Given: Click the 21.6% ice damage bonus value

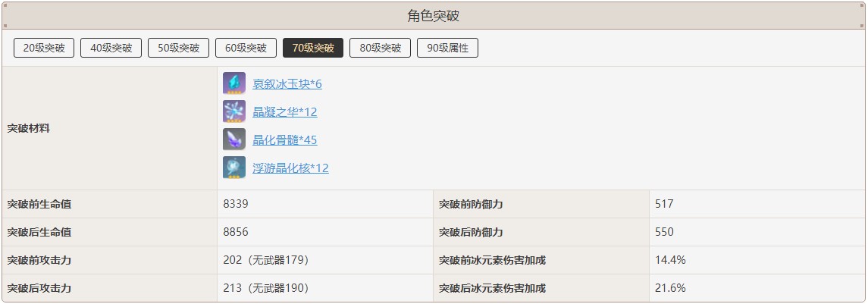Looking at the screenshot, I should click(670, 288).
